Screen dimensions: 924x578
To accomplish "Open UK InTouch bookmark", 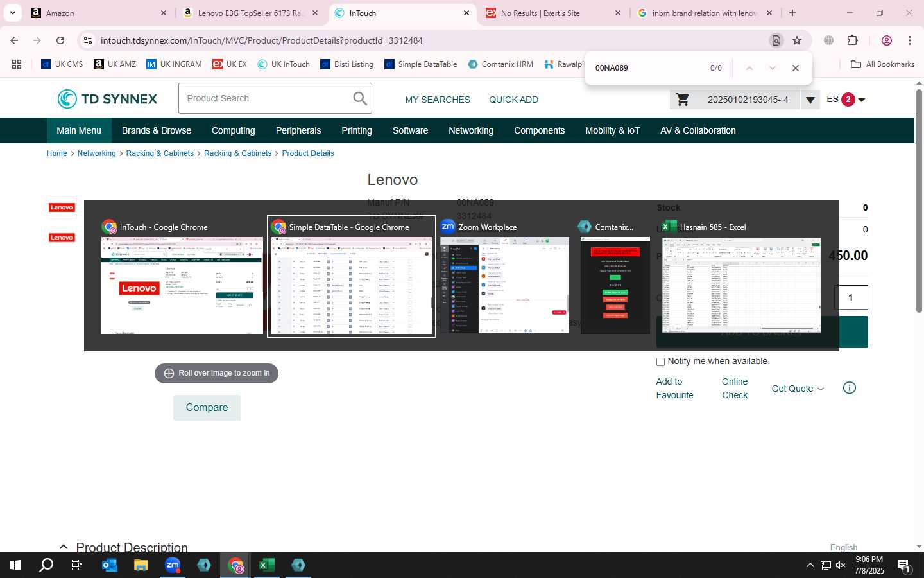I will pyautogui.click(x=284, y=64).
